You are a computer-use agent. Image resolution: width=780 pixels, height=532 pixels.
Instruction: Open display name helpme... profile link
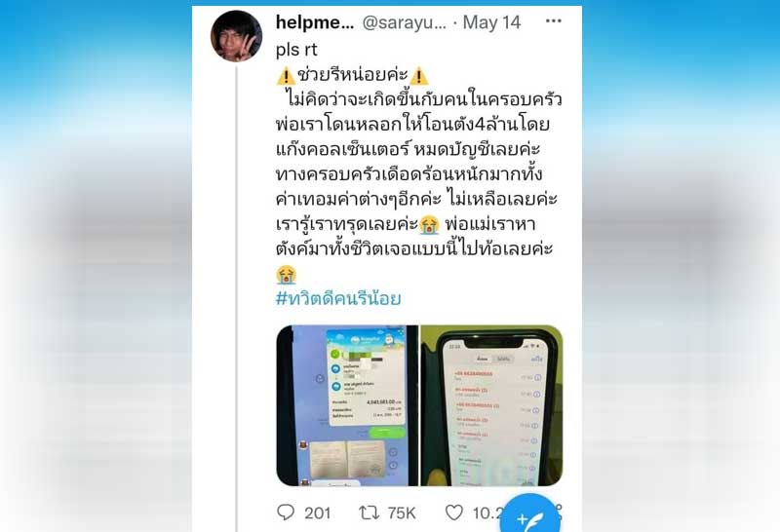(x=315, y=22)
